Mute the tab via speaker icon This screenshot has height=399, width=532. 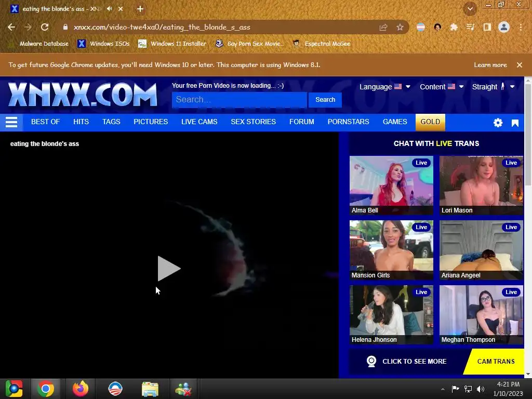(x=109, y=9)
